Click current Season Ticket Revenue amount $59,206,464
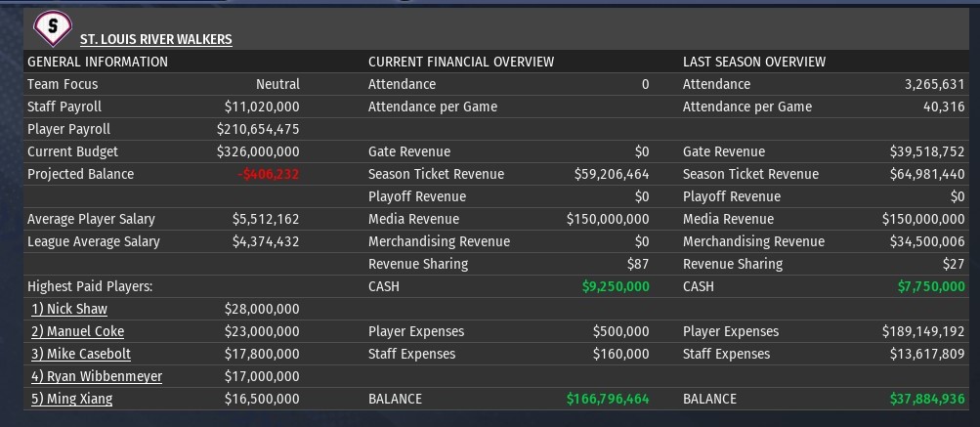 612,174
